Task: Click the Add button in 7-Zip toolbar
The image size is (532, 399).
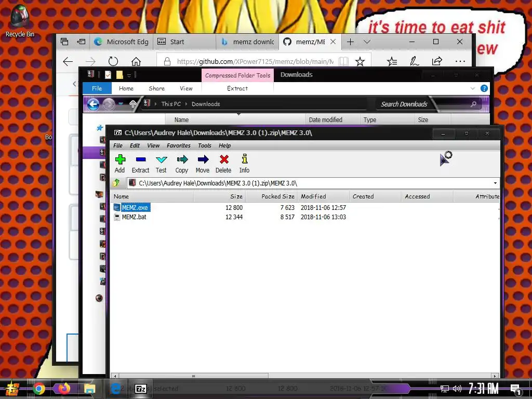Action: click(x=120, y=164)
